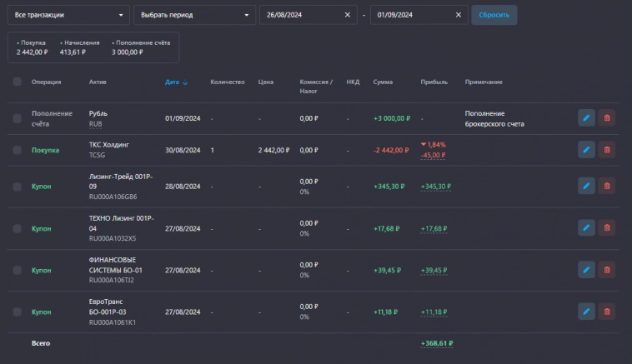Clear the end date 01/09/2024

tap(458, 15)
